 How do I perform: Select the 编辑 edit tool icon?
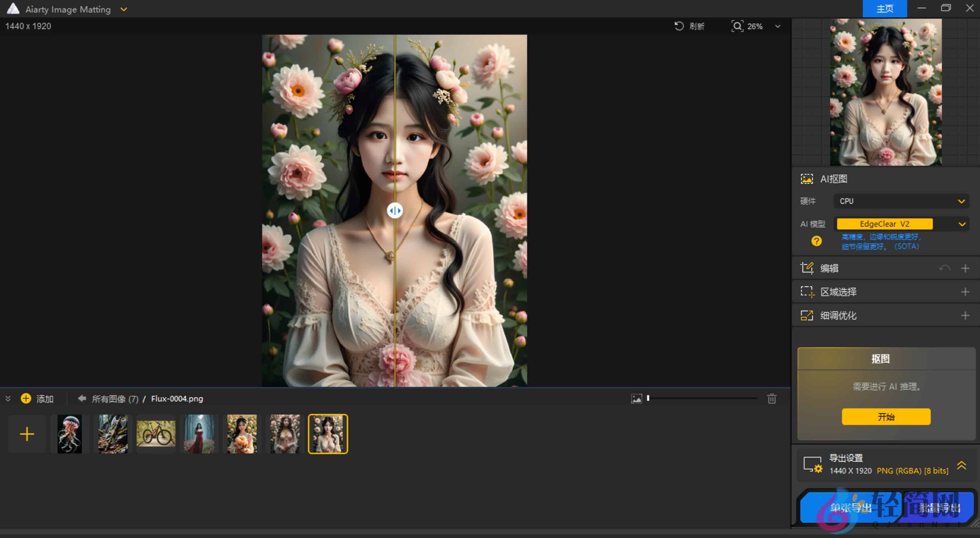[x=807, y=268]
